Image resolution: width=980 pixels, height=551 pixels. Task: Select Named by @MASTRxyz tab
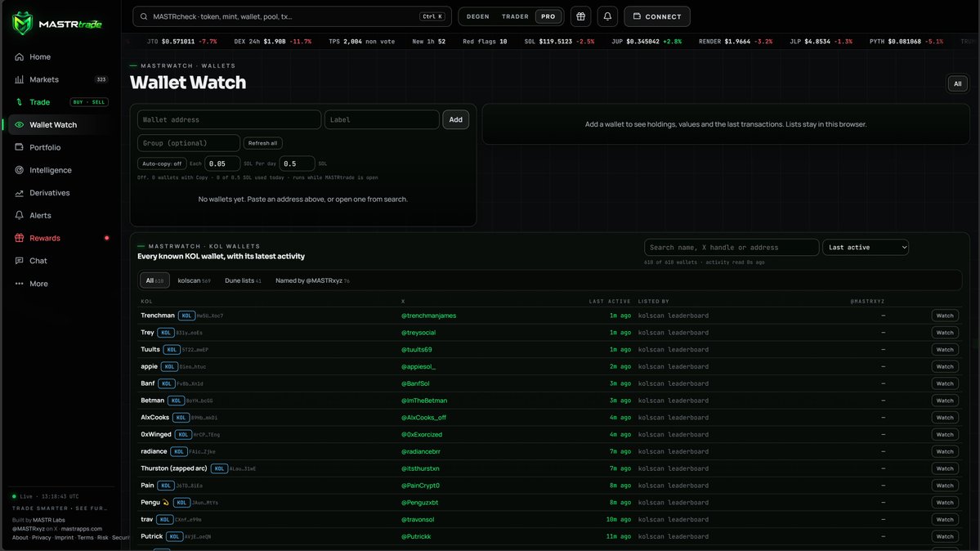[x=312, y=281]
